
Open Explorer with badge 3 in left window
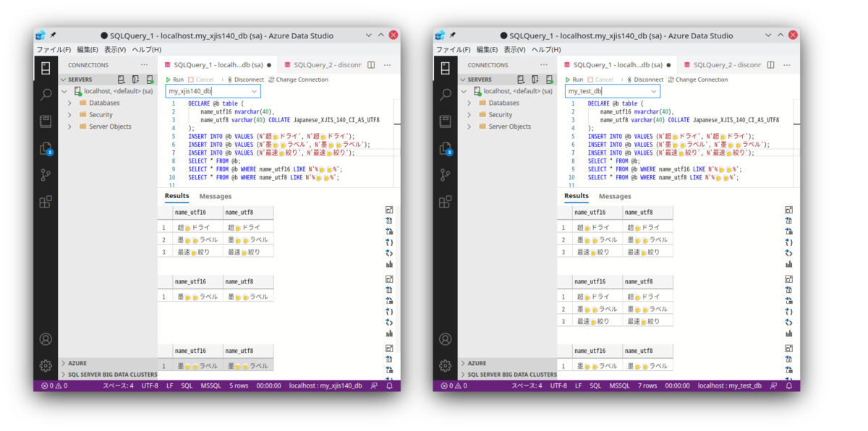pos(46,148)
